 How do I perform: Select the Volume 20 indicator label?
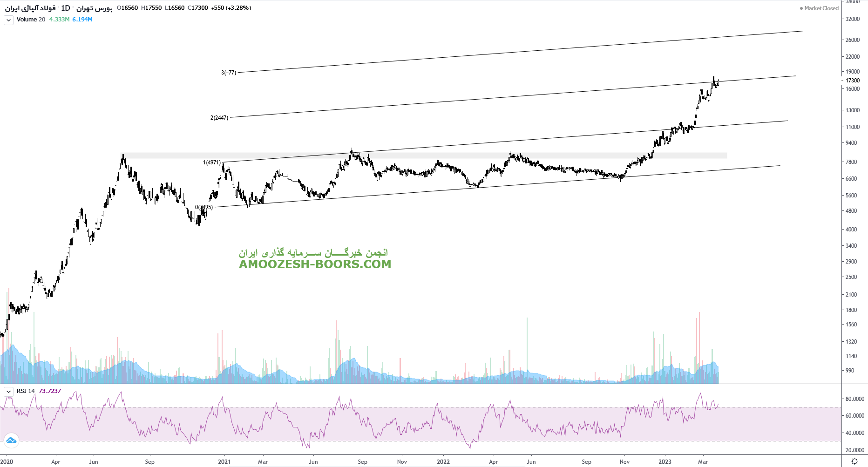(31, 20)
